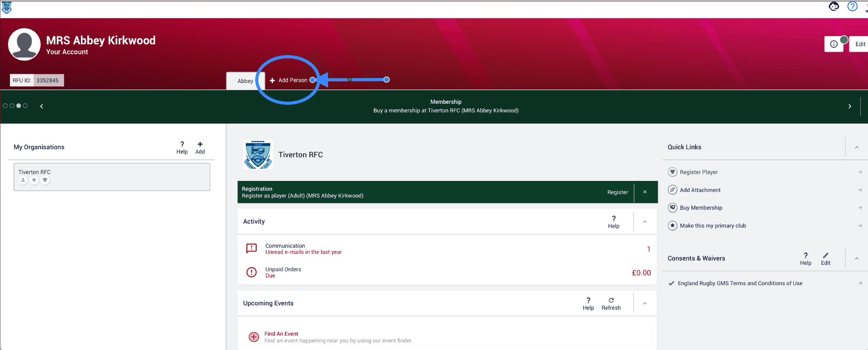Click the profile avatar picture
The height and width of the screenshot is (350, 868).
[x=24, y=44]
